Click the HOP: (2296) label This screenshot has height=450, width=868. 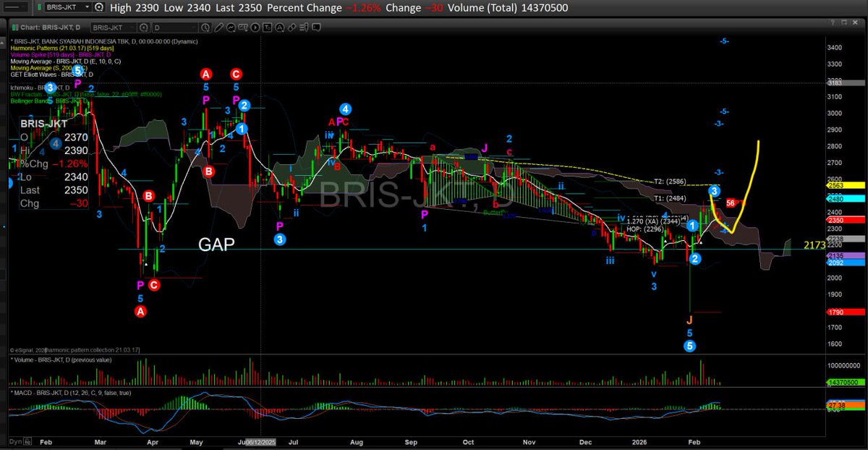click(x=646, y=230)
